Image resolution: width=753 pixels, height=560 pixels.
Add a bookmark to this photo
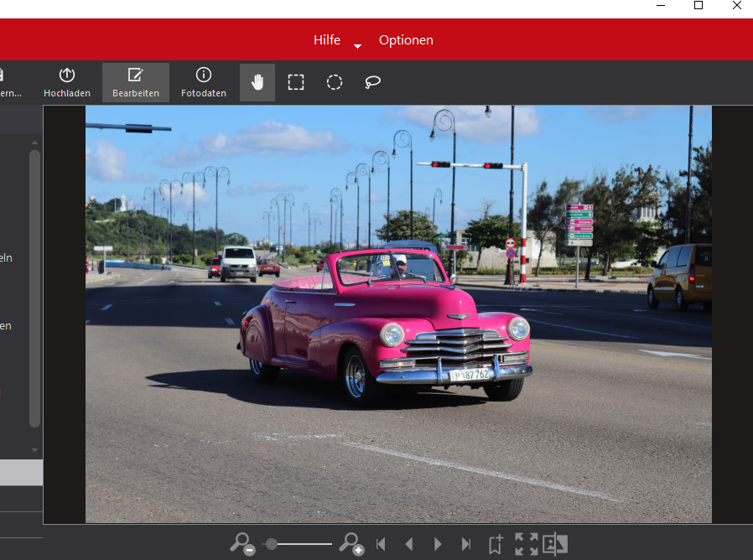click(x=496, y=544)
